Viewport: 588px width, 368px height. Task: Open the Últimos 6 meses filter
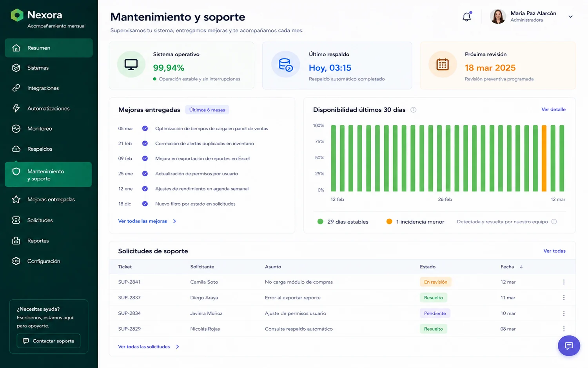click(207, 110)
